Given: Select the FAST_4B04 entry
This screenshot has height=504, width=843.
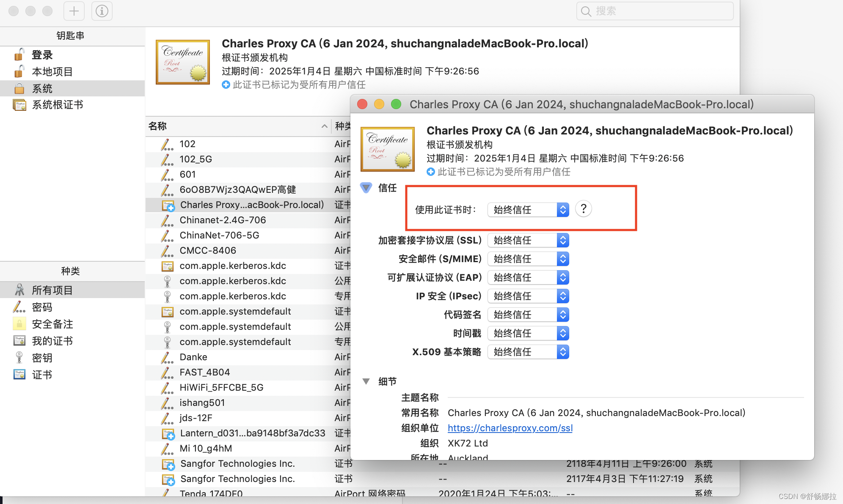Looking at the screenshot, I should [248, 372].
